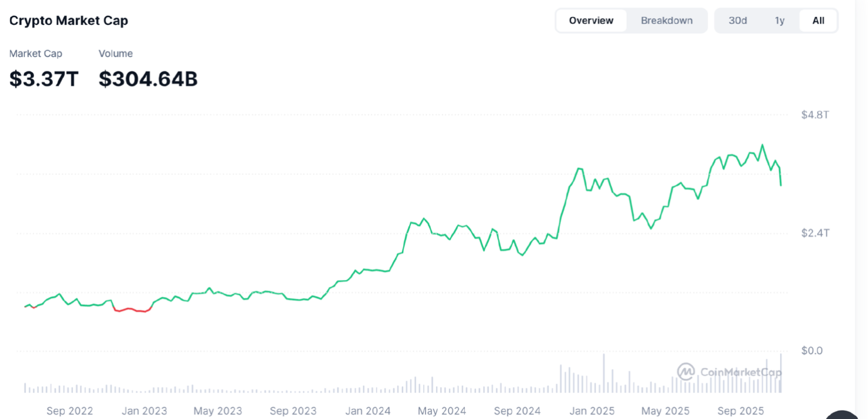This screenshot has width=868, height=419.
Task: Click the Volume label
Action: (x=115, y=53)
